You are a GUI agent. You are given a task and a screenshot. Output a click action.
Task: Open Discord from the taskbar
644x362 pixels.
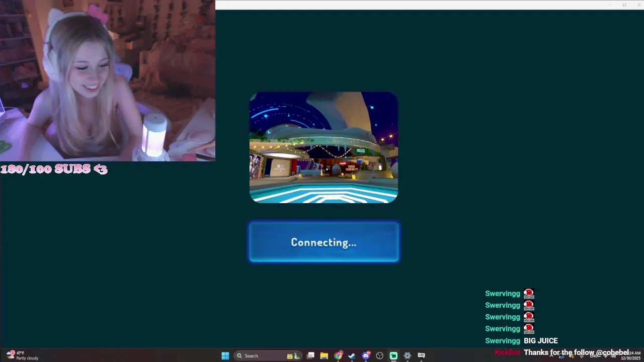pyautogui.click(x=366, y=356)
